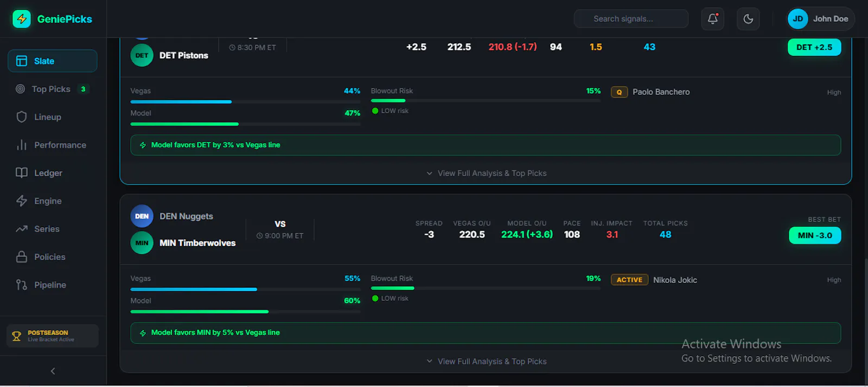Click the Lineup shield icon
The height and width of the screenshot is (387, 868).
(22, 117)
